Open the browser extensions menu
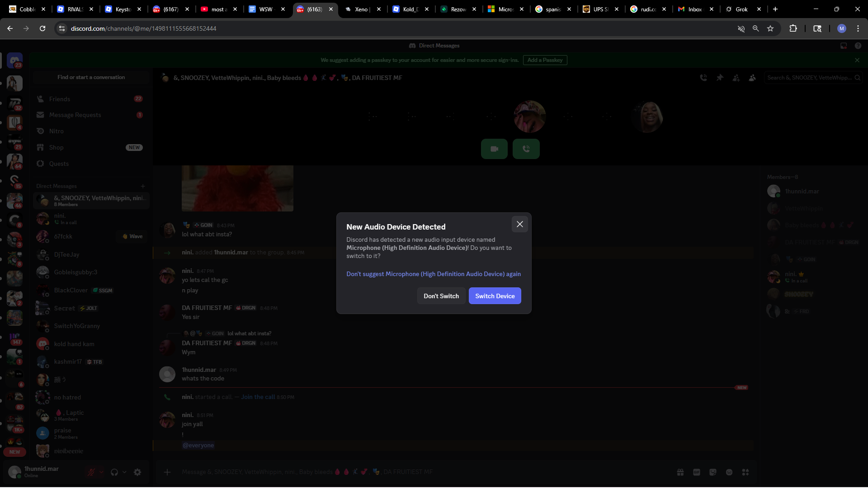The image size is (868, 488). [x=793, y=28]
